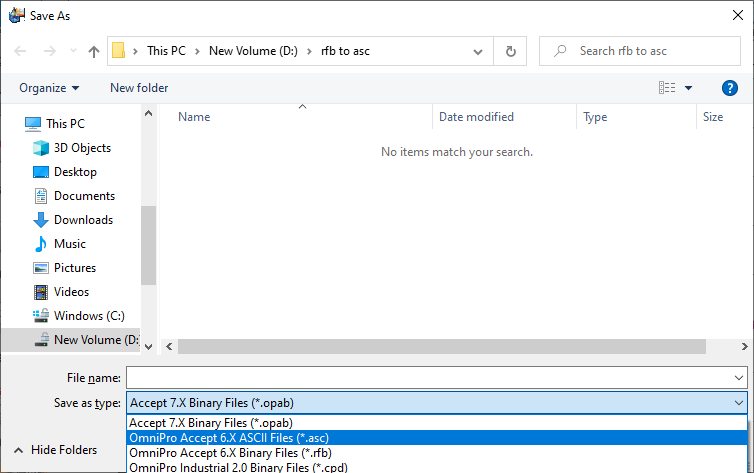Create a New folder
The image size is (754, 473).
[x=139, y=88]
